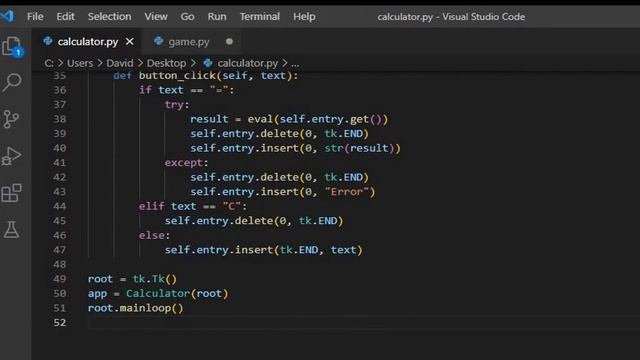Click the 'try:' keyword
The width and height of the screenshot is (640, 360).
[x=177, y=104]
